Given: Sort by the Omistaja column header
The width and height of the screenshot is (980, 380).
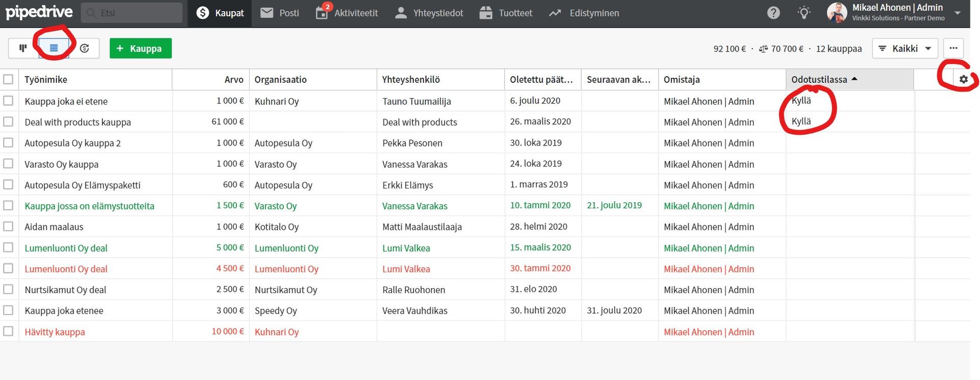Looking at the screenshot, I should pos(722,80).
